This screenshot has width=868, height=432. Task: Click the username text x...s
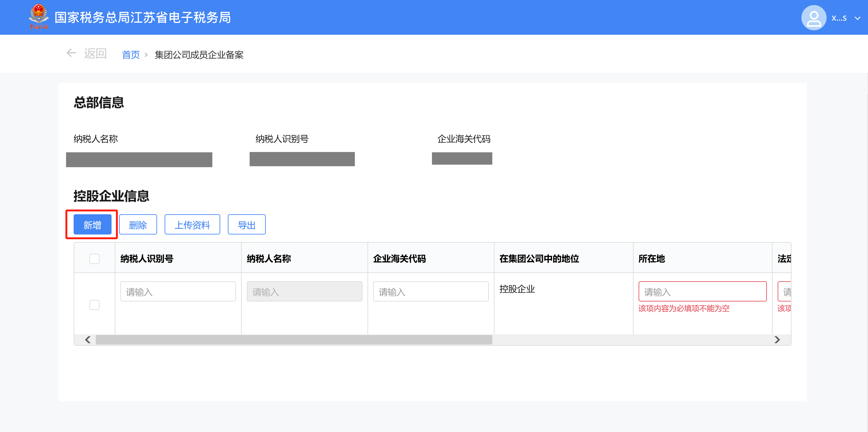pyautogui.click(x=839, y=18)
